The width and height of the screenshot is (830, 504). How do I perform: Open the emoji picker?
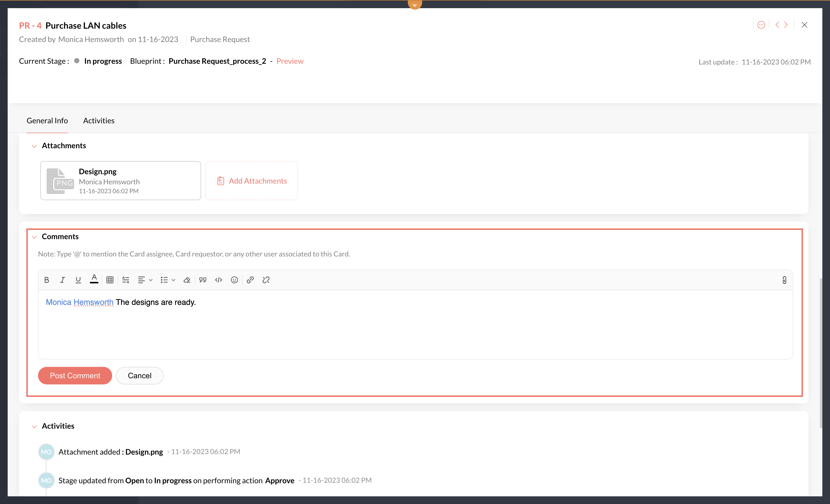pos(234,280)
